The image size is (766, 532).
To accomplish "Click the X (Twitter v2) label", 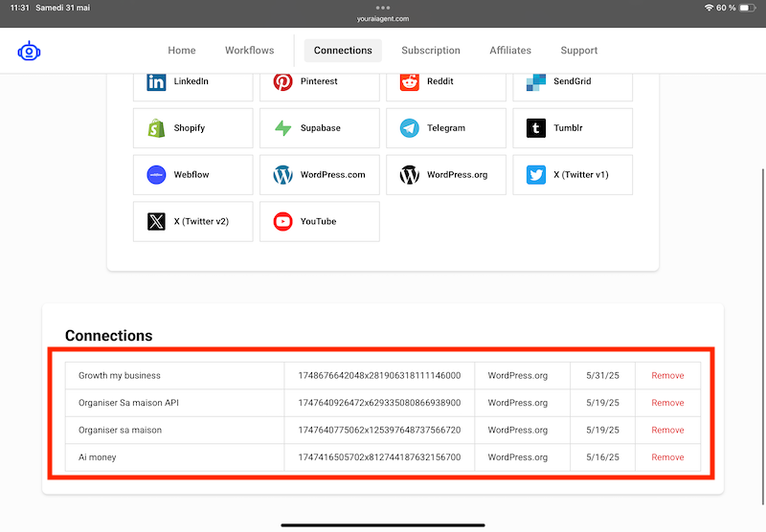I will (x=201, y=222).
